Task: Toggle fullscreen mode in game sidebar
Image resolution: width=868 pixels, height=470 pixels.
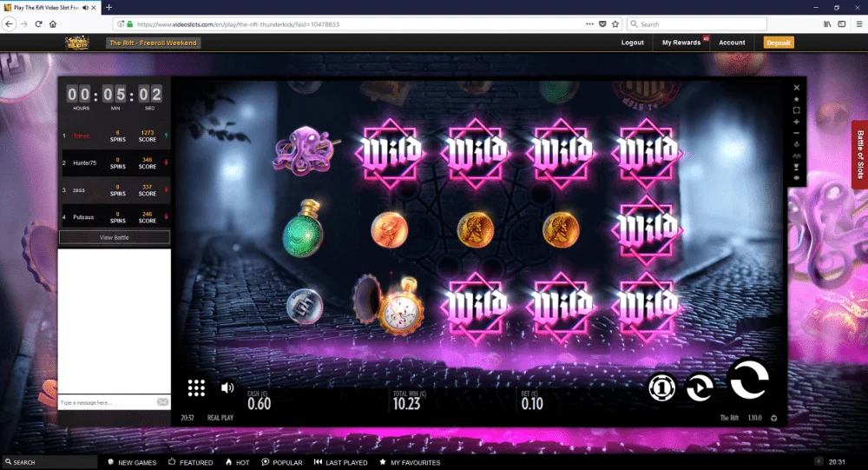Action: tap(797, 110)
